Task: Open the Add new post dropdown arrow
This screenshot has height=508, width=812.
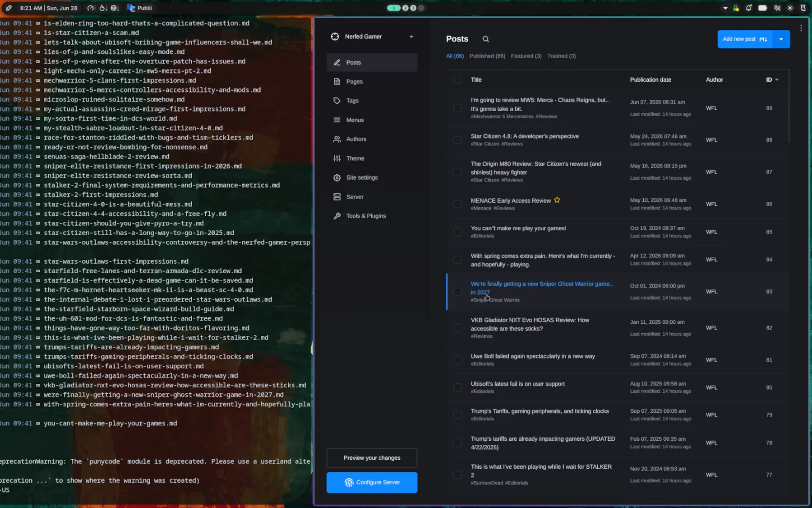Action: tap(781, 39)
